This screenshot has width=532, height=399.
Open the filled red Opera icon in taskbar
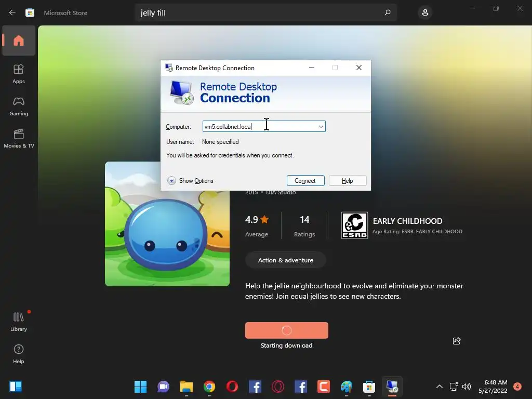[x=232, y=387]
